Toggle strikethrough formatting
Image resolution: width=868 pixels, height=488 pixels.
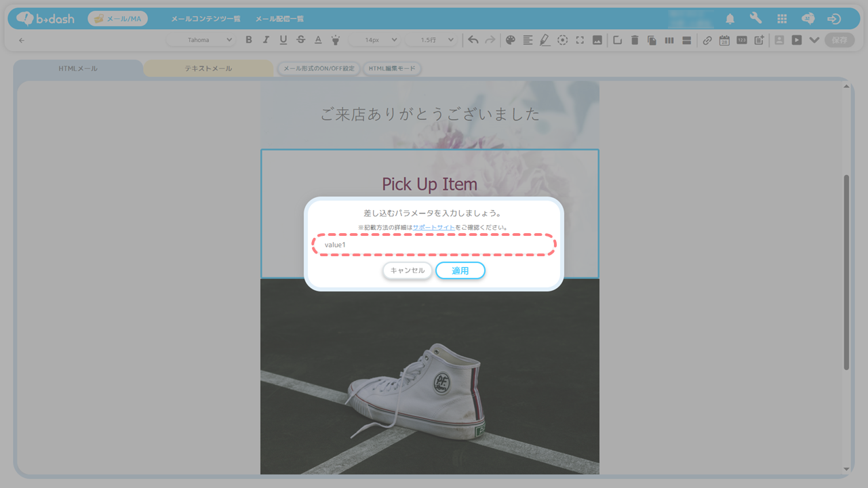(x=301, y=40)
